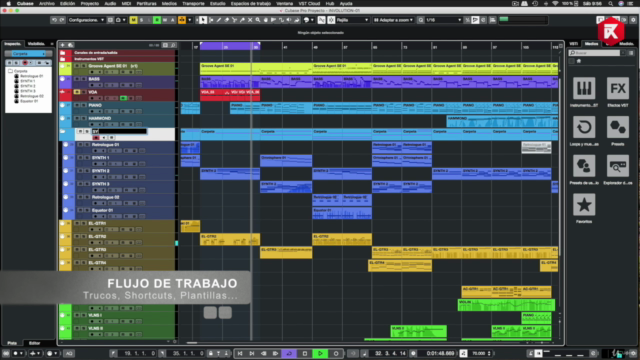Open the Adaptar a zoom dropdown
This screenshot has width=640, height=360.
tap(393, 20)
